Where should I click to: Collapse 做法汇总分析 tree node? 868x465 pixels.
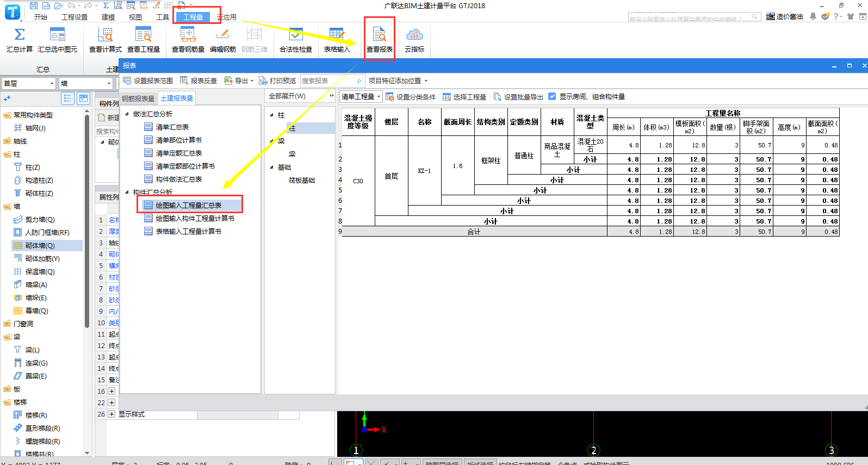point(127,114)
